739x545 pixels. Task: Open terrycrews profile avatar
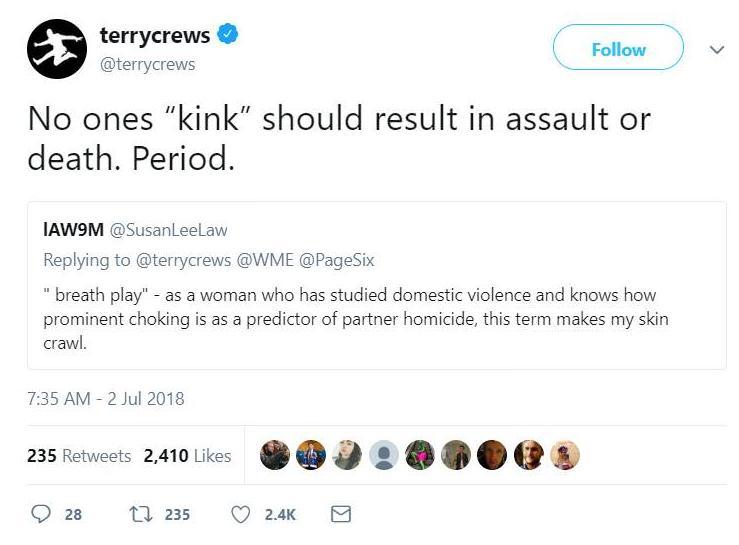56,48
